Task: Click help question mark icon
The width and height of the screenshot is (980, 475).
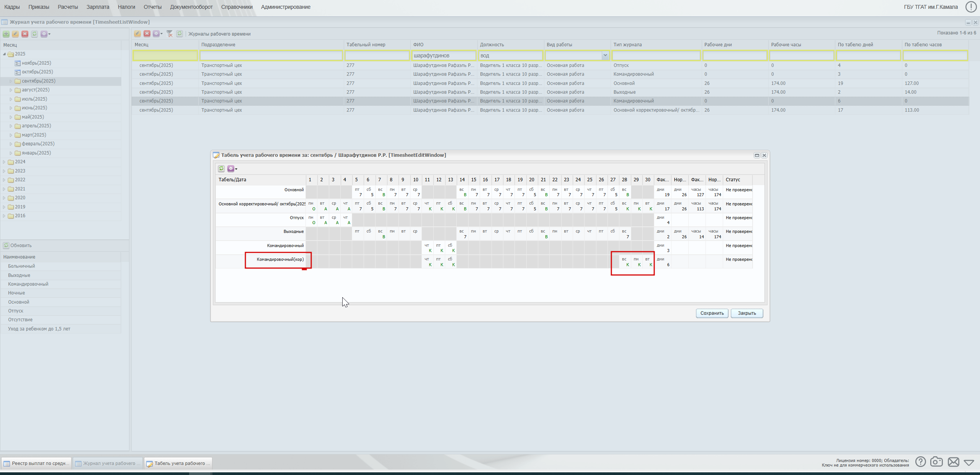Action: [x=920, y=462]
